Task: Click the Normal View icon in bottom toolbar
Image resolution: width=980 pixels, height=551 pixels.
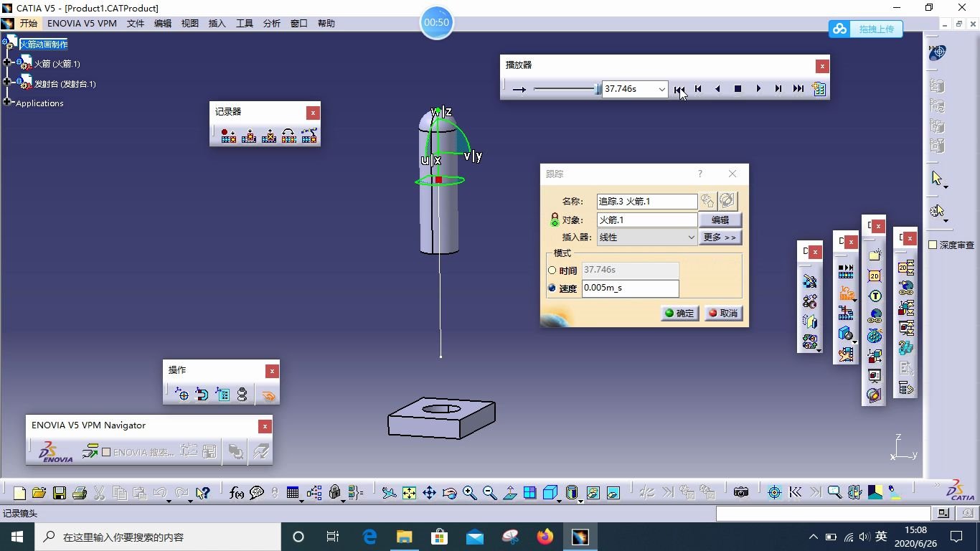Action: coord(510,493)
